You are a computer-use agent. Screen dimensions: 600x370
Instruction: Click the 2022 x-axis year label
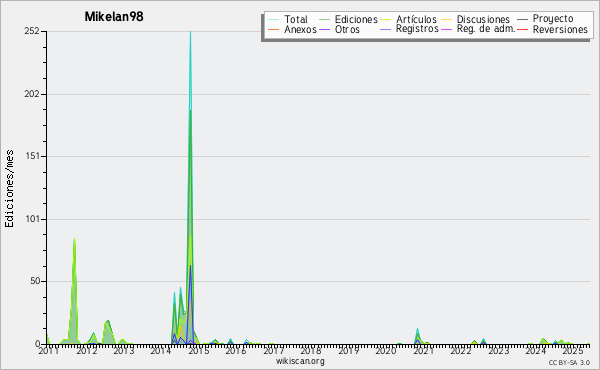[x=460, y=350]
